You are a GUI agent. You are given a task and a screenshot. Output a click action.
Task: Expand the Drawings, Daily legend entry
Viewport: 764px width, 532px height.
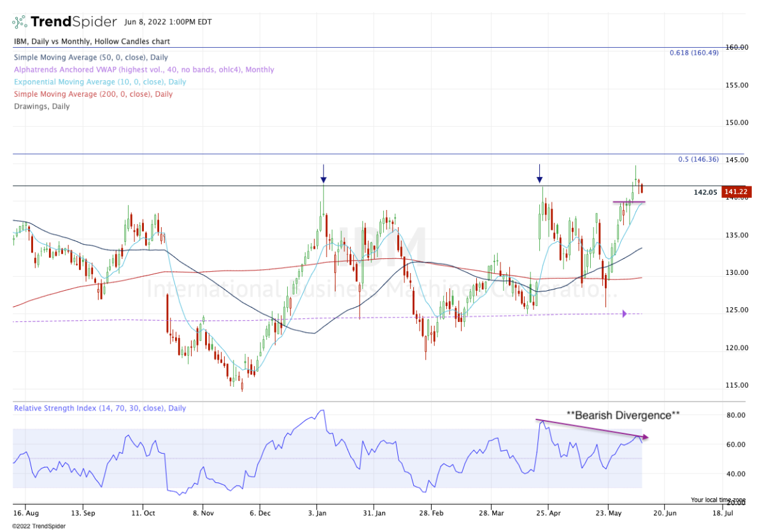[x=41, y=106]
